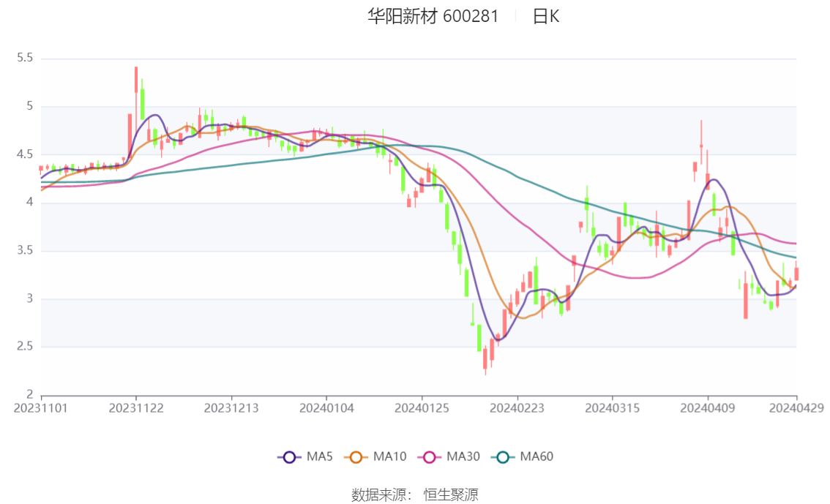Hide the MA5 line via legend label
The image size is (830, 504).
(x=319, y=456)
